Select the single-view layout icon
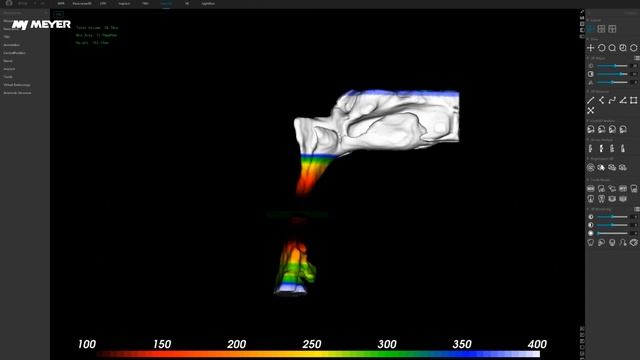 [591, 29]
